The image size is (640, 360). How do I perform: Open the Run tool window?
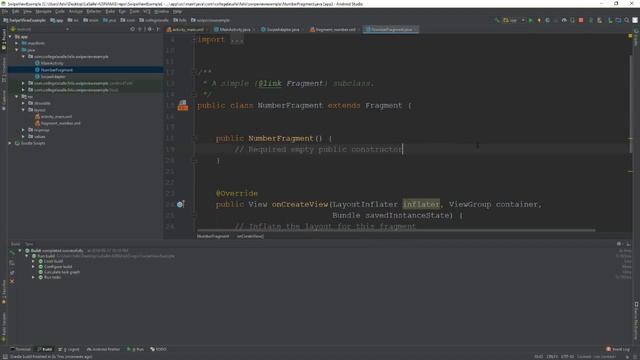(136, 349)
